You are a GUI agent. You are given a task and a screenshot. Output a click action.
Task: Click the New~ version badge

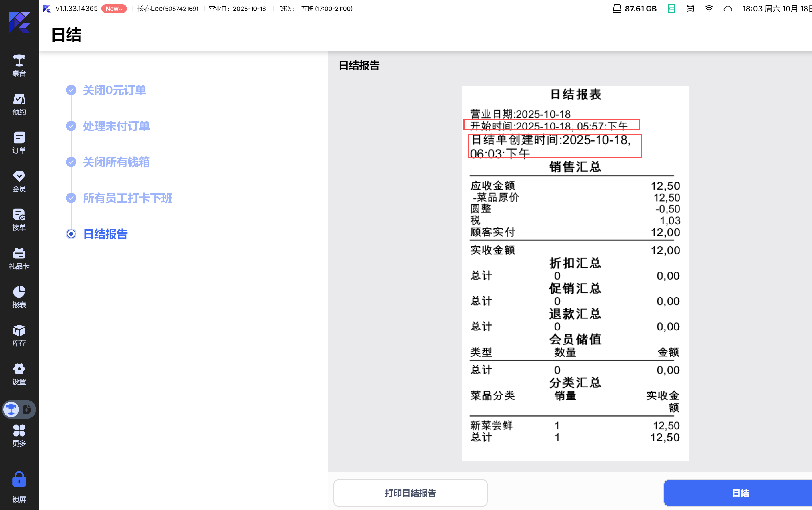point(114,9)
